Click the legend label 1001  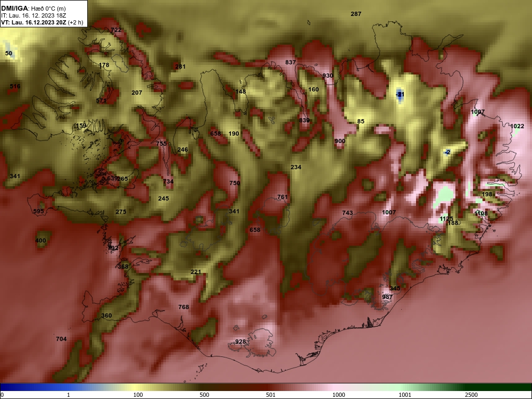coord(405,395)
